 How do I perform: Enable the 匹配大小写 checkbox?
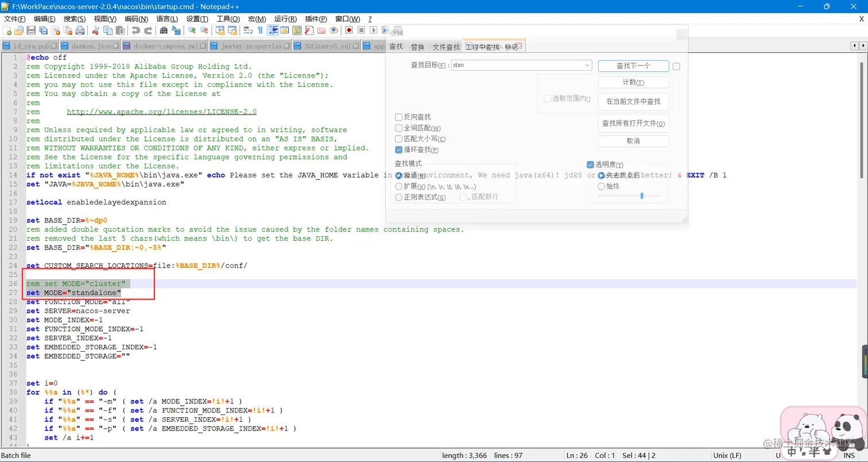pos(398,138)
